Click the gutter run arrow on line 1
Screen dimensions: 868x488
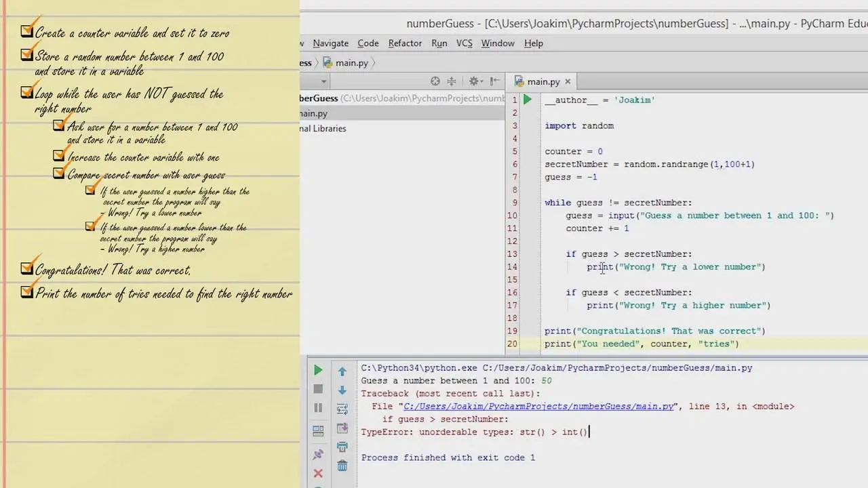click(x=527, y=100)
